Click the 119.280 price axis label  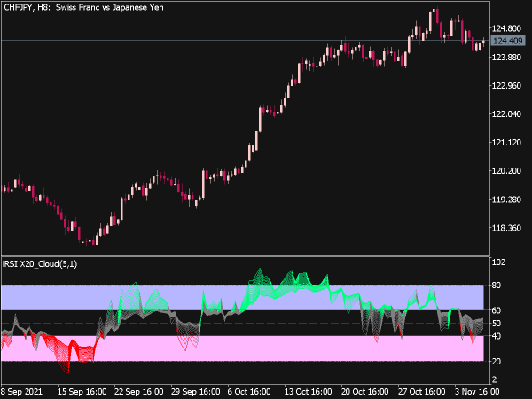pos(506,199)
